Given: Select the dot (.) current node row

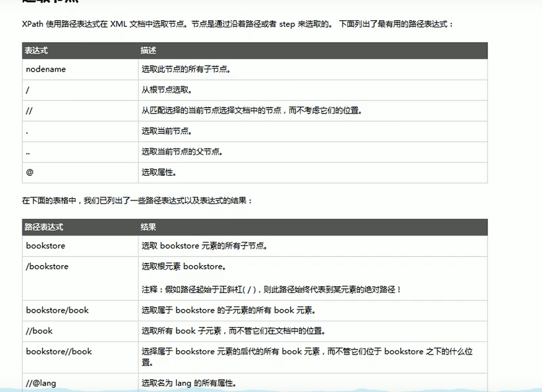Looking at the screenshot, I should pyautogui.click(x=27, y=131).
